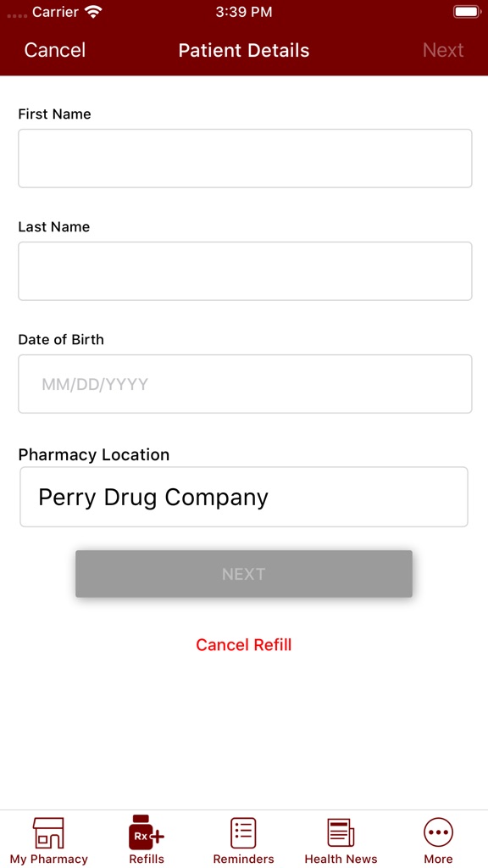Image resolution: width=488 pixels, height=868 pixels.
Task: Tap Cancel in the navigation bar
Action: click(x=54, y=50)
